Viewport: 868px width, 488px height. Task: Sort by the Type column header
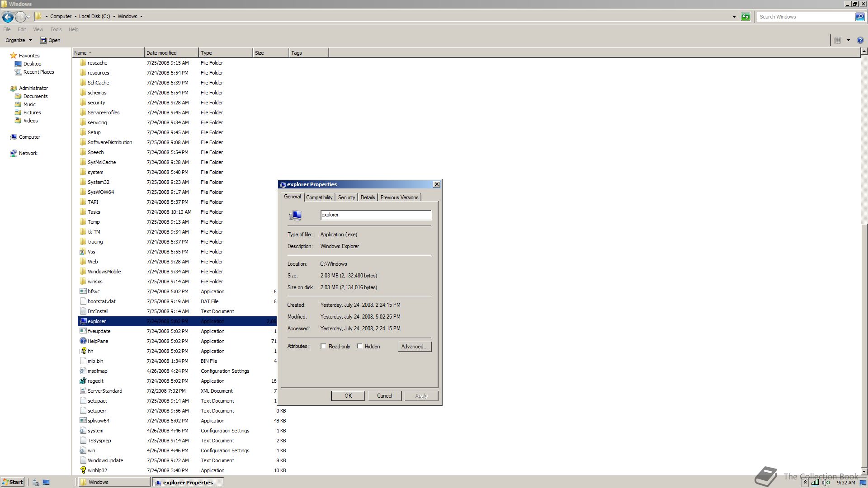[226, 53]
